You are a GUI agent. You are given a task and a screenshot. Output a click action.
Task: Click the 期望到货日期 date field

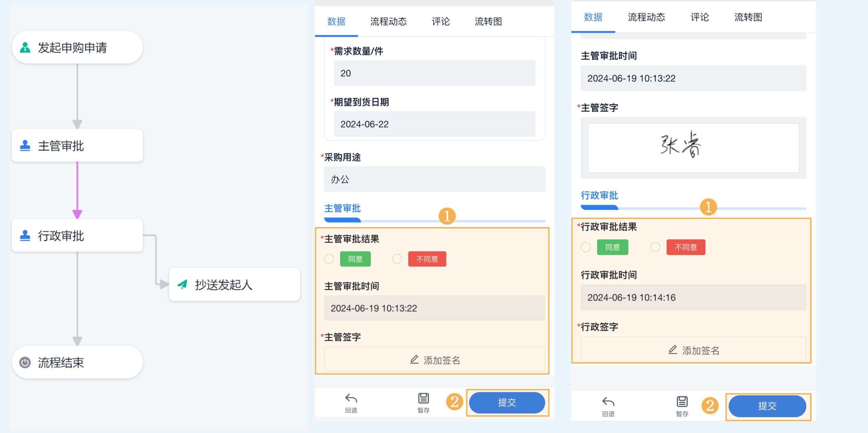(x=434, y=124)
